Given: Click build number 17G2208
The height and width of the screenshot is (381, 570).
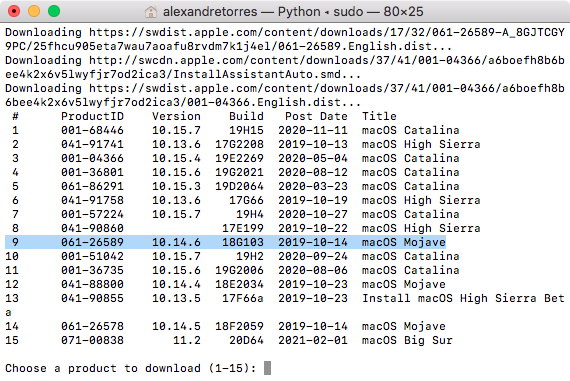Looking at the screenshot, I should pyautogui.click(x=239, y=144).
